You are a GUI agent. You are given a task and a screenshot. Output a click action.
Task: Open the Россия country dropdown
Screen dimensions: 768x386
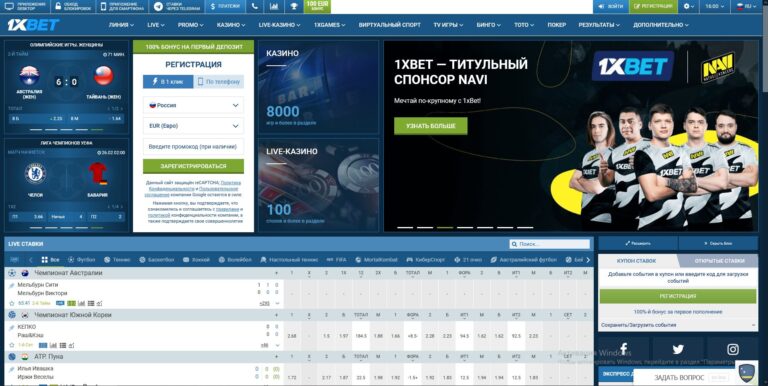[x=193, y=105]
